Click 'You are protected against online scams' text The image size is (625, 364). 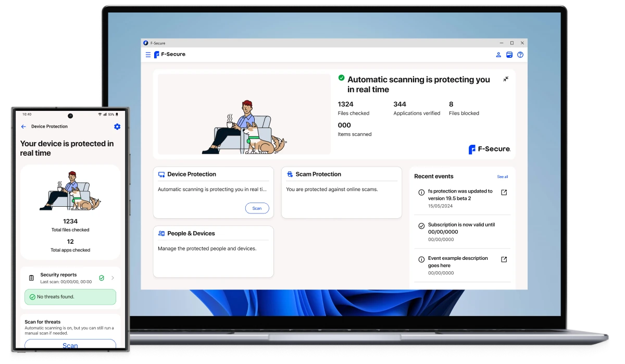pos(332,190)
